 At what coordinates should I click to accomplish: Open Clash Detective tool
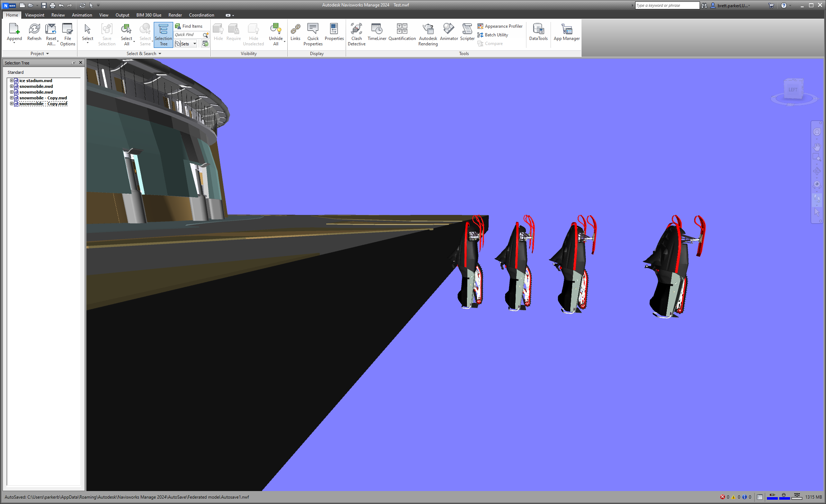[356, 34]
